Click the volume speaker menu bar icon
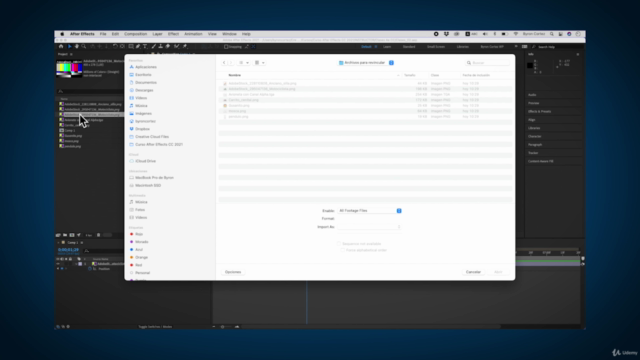The image size is (640, 360). (x=485, y=34)
